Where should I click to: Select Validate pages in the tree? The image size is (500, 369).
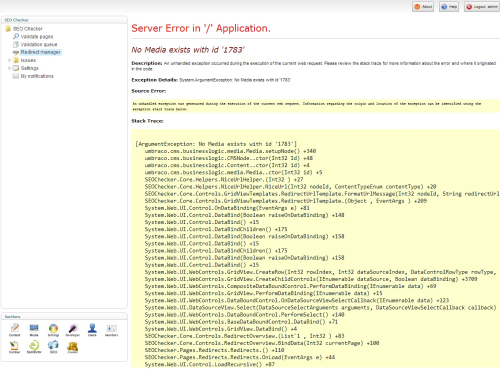point(33,36)
